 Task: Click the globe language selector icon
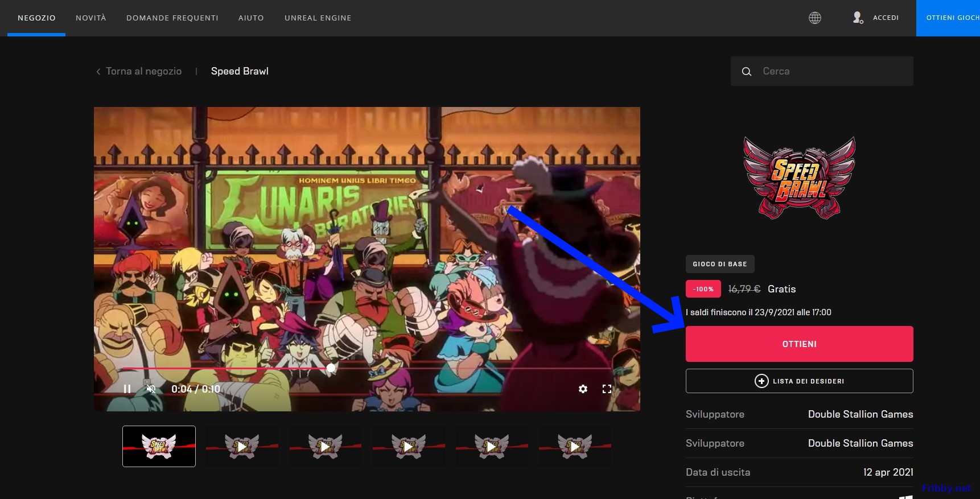[815, 18]
